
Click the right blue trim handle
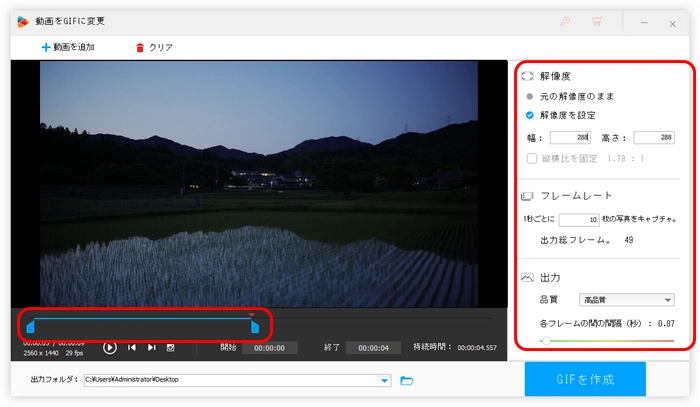click(255, 326)
